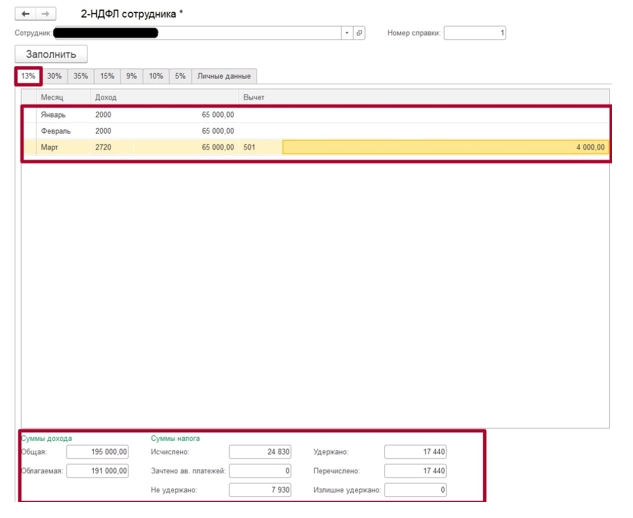Select 65 000,00 amount in Январь row

point(187,115)
